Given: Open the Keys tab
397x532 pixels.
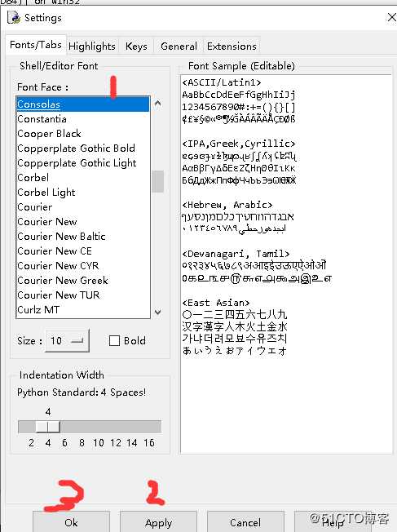Looking at the screenshot, I should tap(136, 47).
